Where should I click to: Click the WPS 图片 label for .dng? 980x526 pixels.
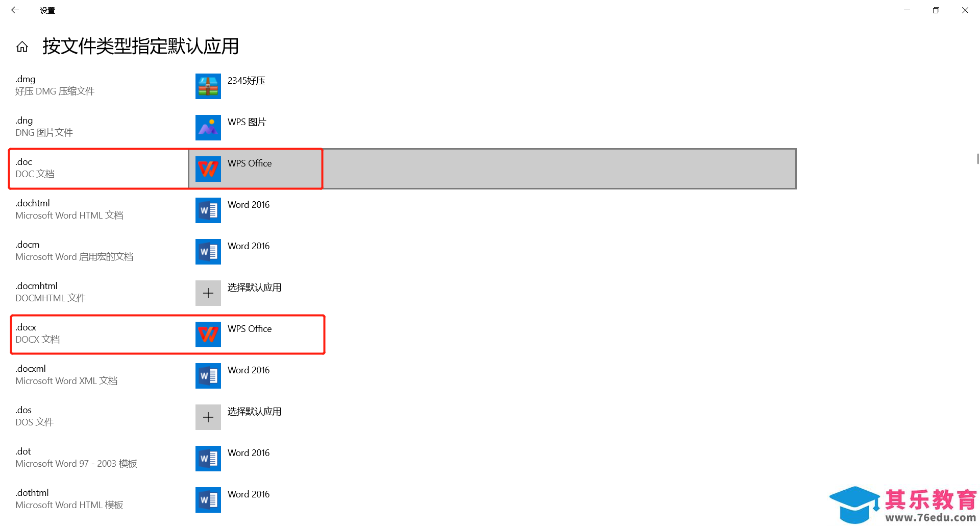pyautogui.click(x=247, y=122)
